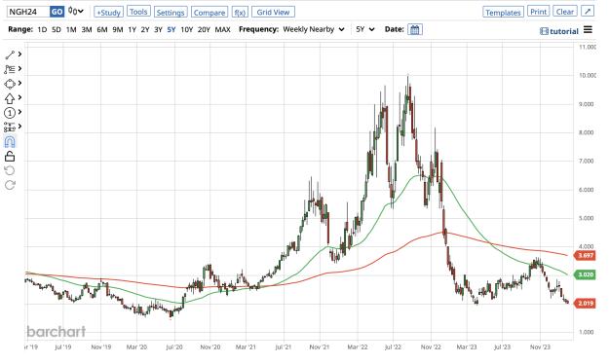Set range to 6M
This screenshot has width=609, height=364.
click(x=102, y=29)
